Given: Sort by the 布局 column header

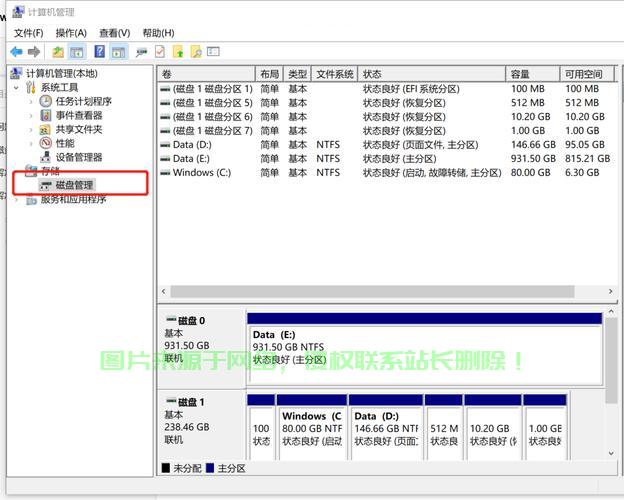Looking at the screenshot, I should (x=269, y=74).
